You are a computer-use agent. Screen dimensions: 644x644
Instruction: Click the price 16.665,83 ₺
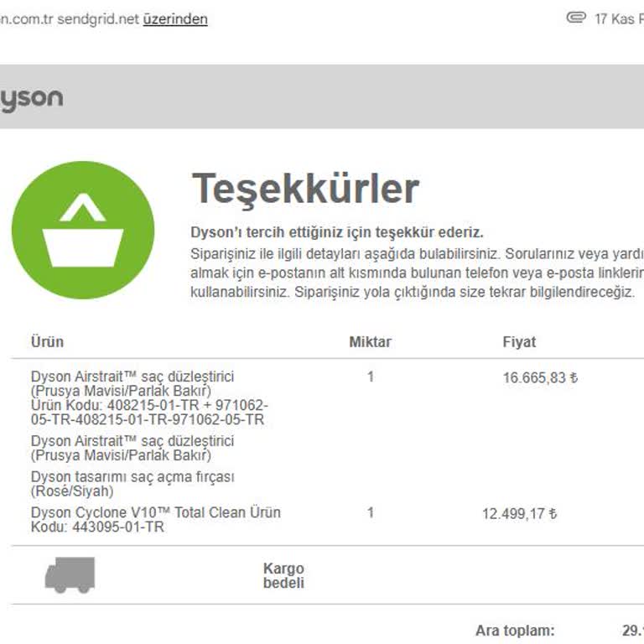coord(540,377)
